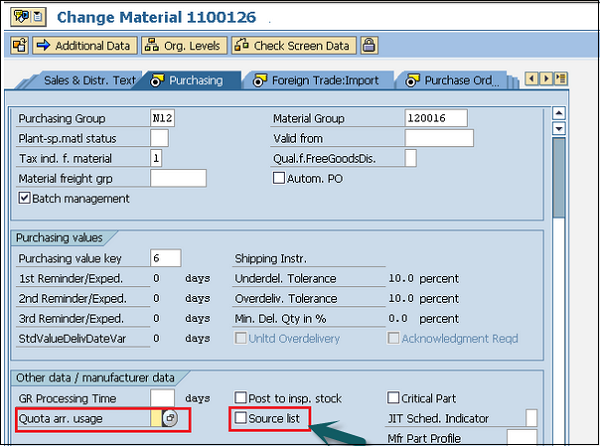Viewport: 600px width, 446px height.
Task: Click scrollbar up arrow
Action: tap(559, 113)
